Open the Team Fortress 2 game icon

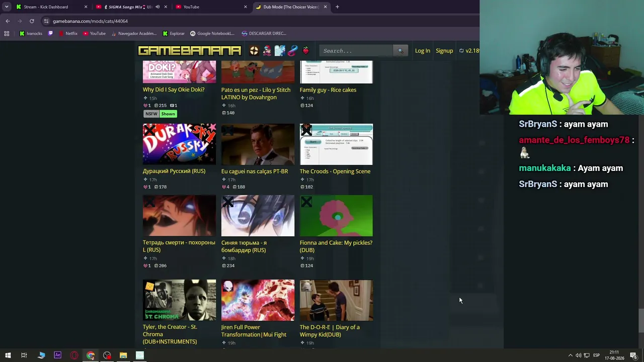[x=254, y=51]
